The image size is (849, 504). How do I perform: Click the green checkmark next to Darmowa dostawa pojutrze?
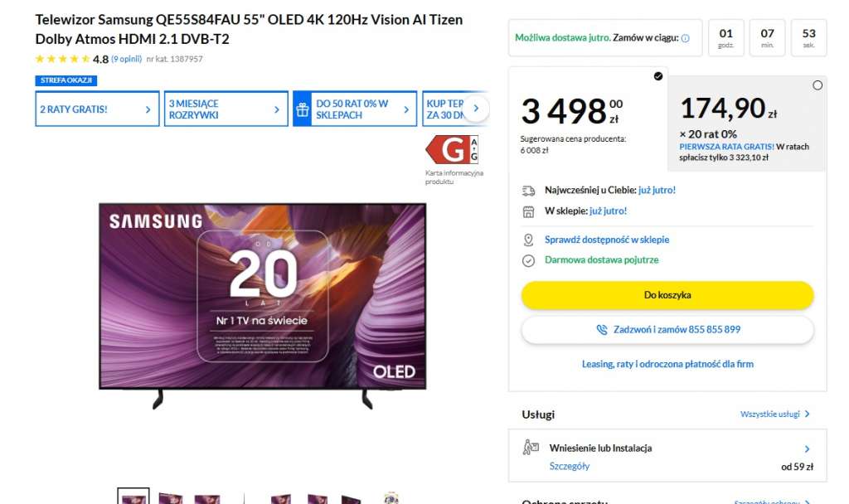pyautogui.click(x=526, y=259)
